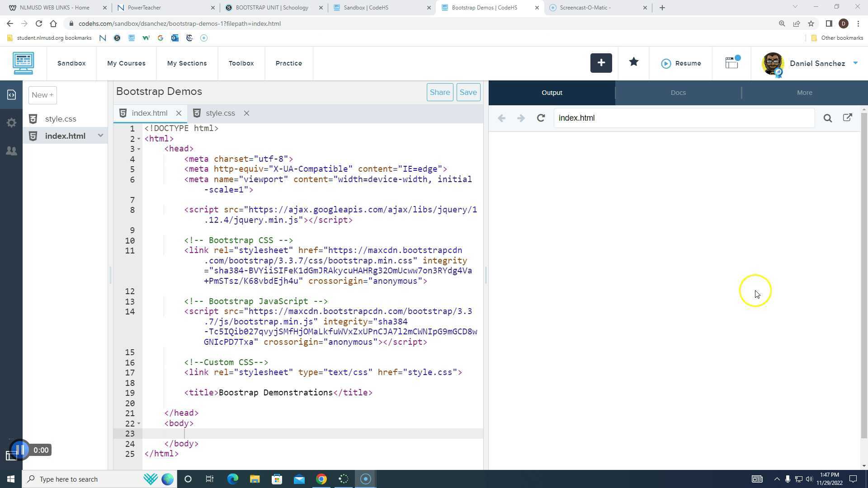Switch to the style.css editor tab

click(220, 113)
